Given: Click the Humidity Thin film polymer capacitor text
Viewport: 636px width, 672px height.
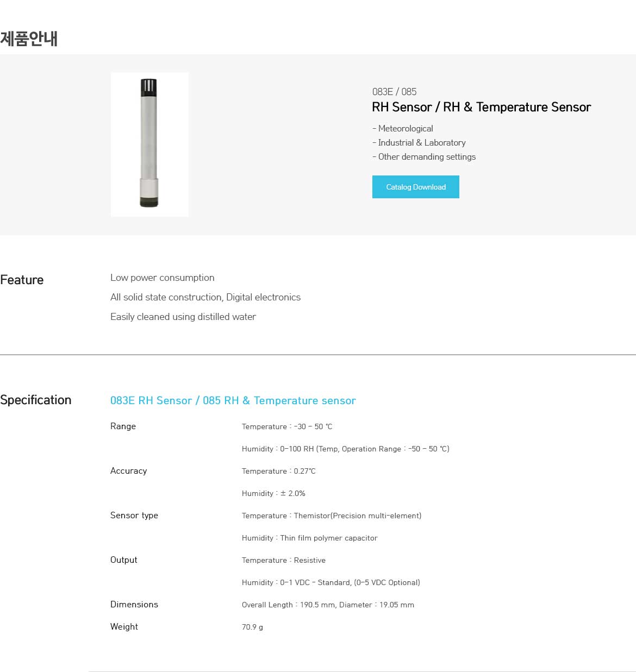Looking at the screenshot, I should [309, 538].
